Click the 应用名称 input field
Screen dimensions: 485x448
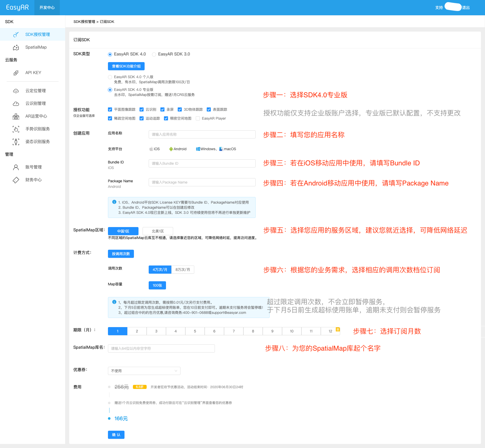[x=202, y=134]
